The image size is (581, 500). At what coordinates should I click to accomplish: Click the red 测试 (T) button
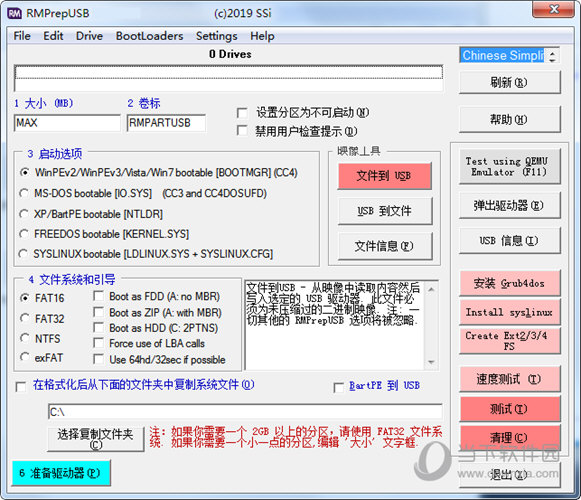(x=509, y=409)
